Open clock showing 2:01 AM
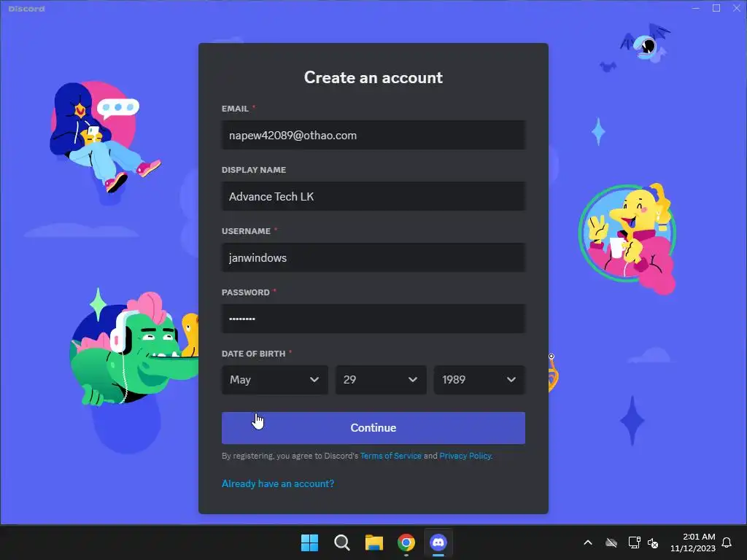 (x=693, y=542)
